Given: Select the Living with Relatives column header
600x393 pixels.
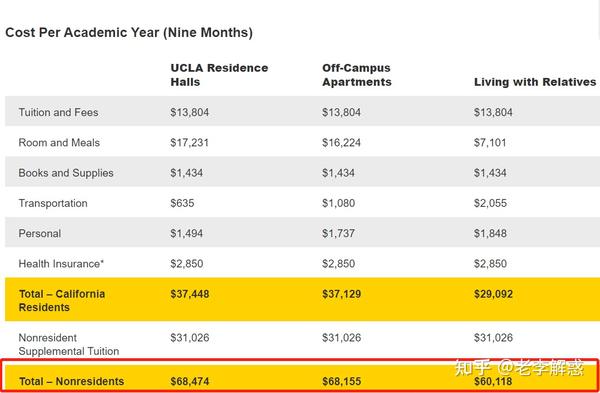Looking at the screenshot, I should coord(535,82).
